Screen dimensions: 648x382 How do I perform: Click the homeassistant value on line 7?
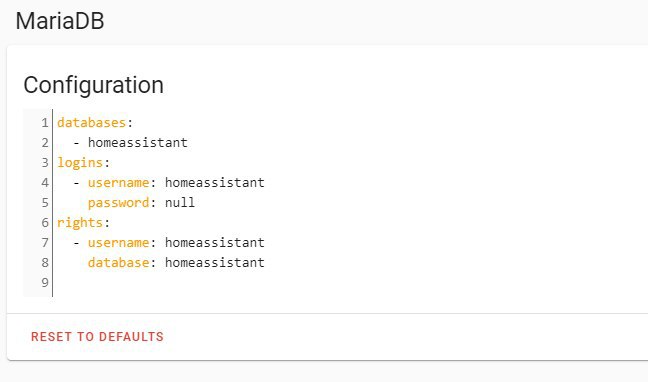tap(214, 243)
